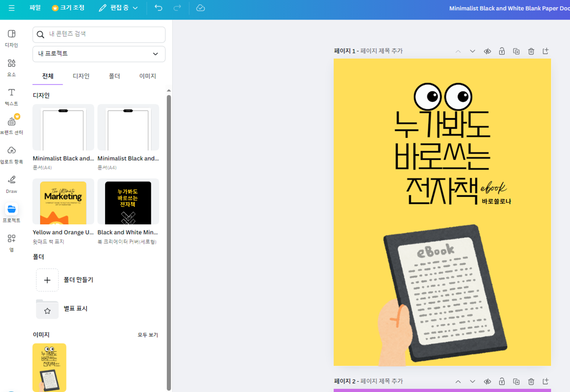Select the cursive ebook text on canvas
Viewport: 570px width, 392px height.
point(493,187)
